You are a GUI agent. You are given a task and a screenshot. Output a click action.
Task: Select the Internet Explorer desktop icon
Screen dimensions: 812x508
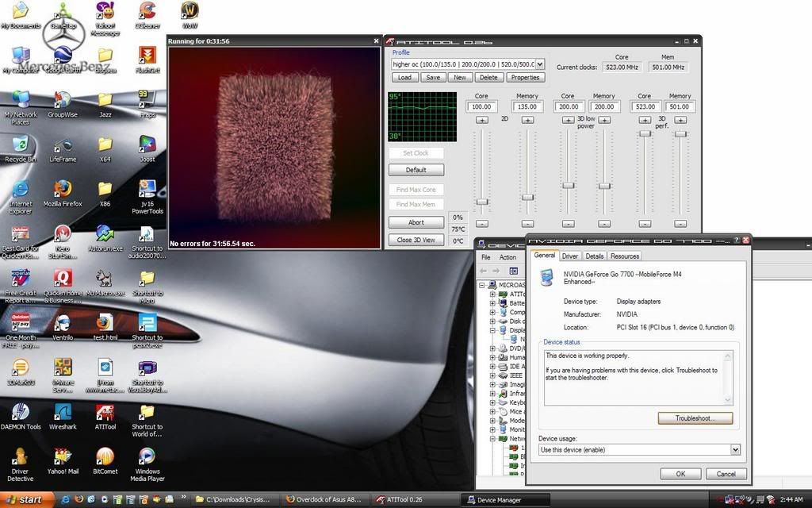tap(20, 197)
